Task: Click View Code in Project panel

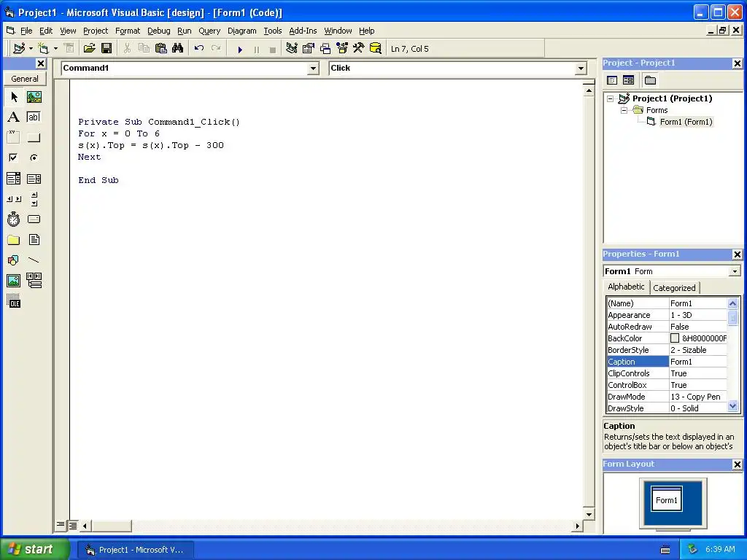Action: (612, 80)
